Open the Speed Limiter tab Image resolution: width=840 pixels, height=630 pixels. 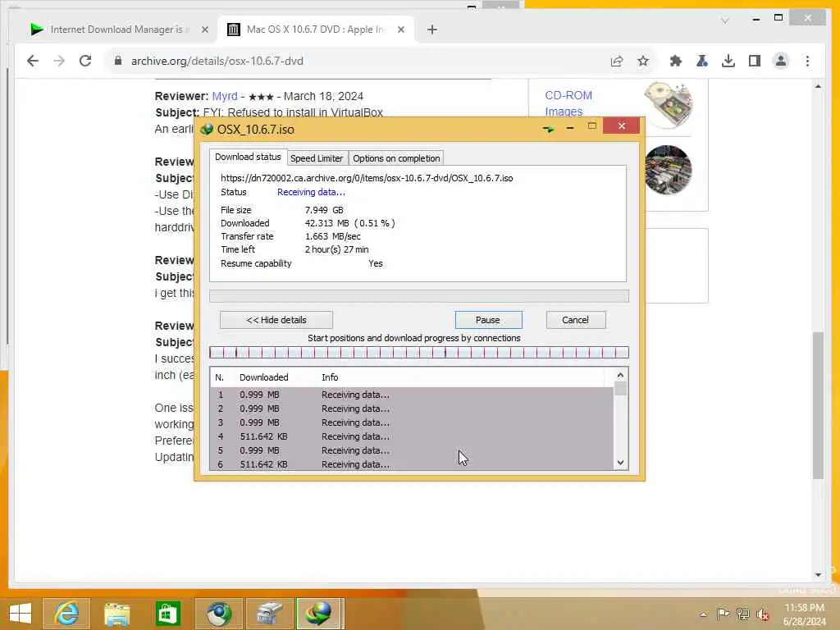tap(317, 158)
